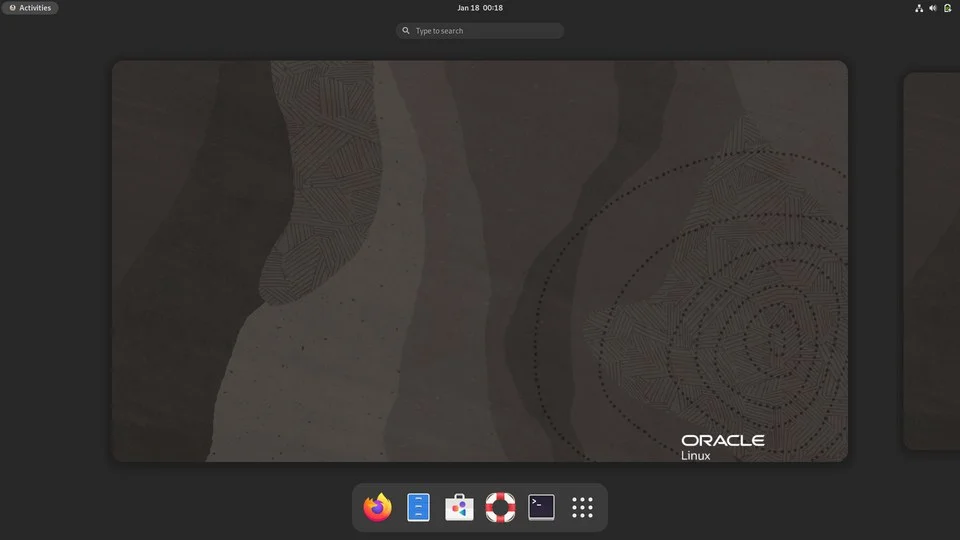Open the clock calendar dropdown
960x540 pixels.
[480, 8]
